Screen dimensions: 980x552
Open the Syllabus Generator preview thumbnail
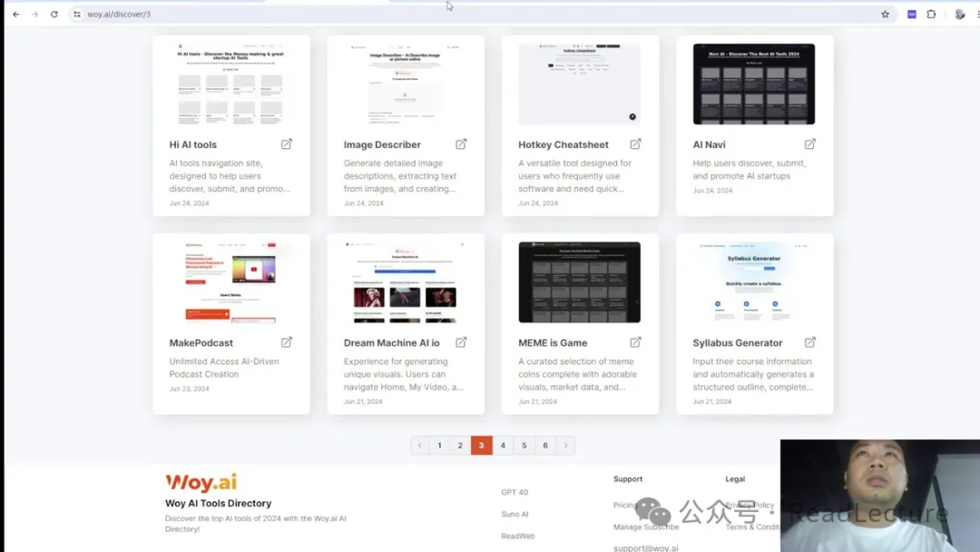754,282
